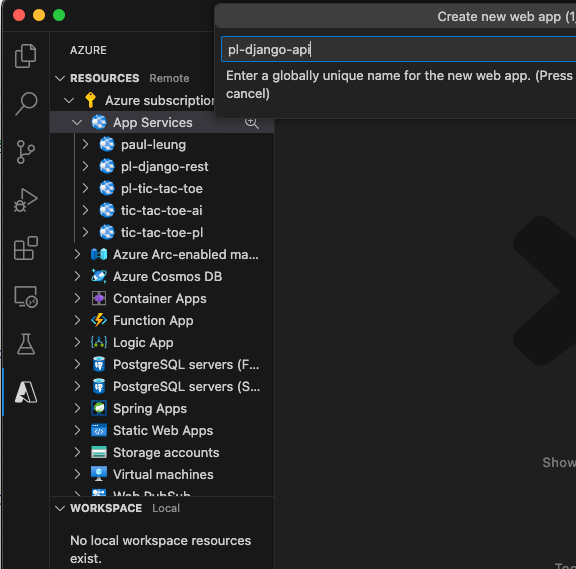Click the tic-tac-toe-ai app icon
Viewport: 576px width, 569px height.
point(107,210)
